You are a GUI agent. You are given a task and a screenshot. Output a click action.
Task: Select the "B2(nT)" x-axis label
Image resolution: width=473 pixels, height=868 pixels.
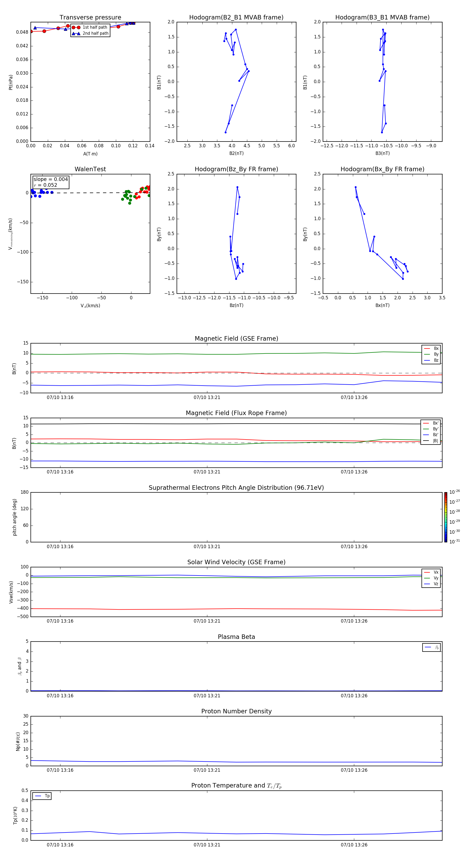pos(236,153)
